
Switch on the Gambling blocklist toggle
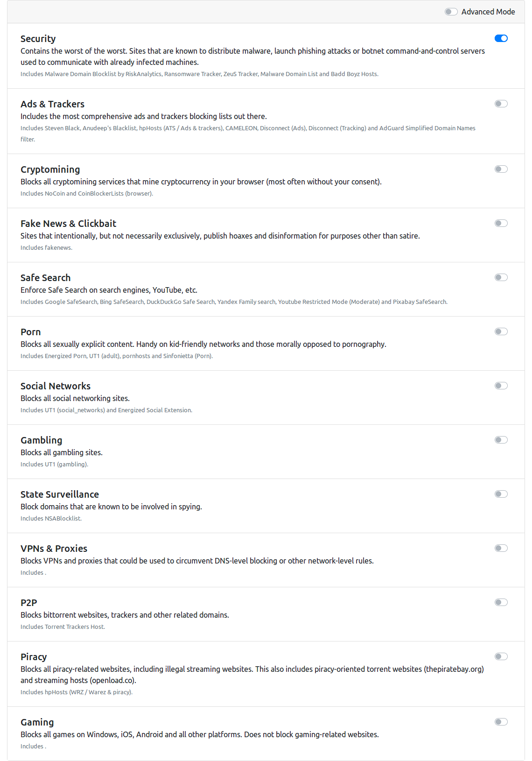point(501,440)
